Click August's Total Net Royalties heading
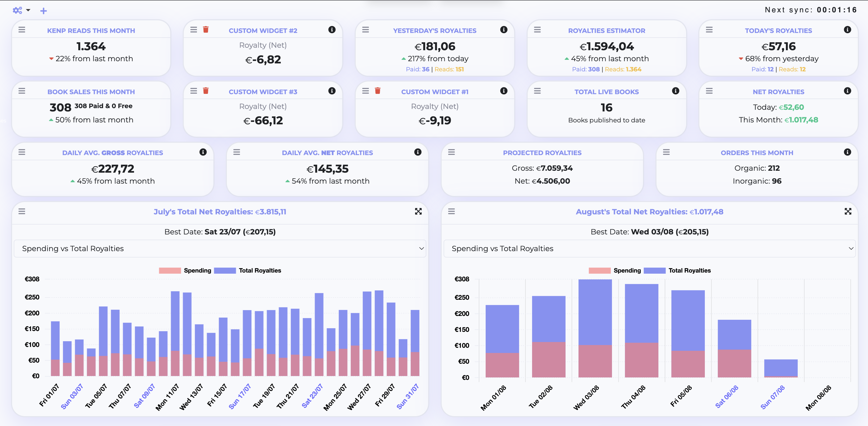This screenshot has width=868, height=426. point(649,212)
